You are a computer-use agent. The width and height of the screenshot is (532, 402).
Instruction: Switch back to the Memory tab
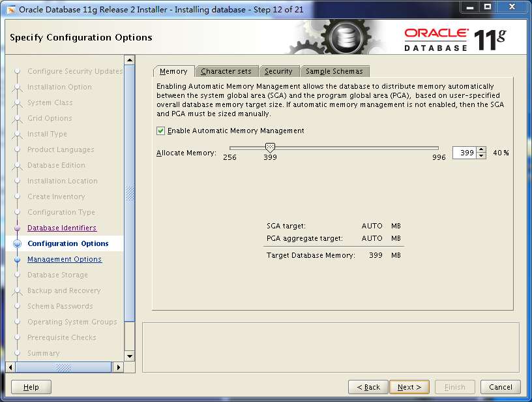[173, 71]
